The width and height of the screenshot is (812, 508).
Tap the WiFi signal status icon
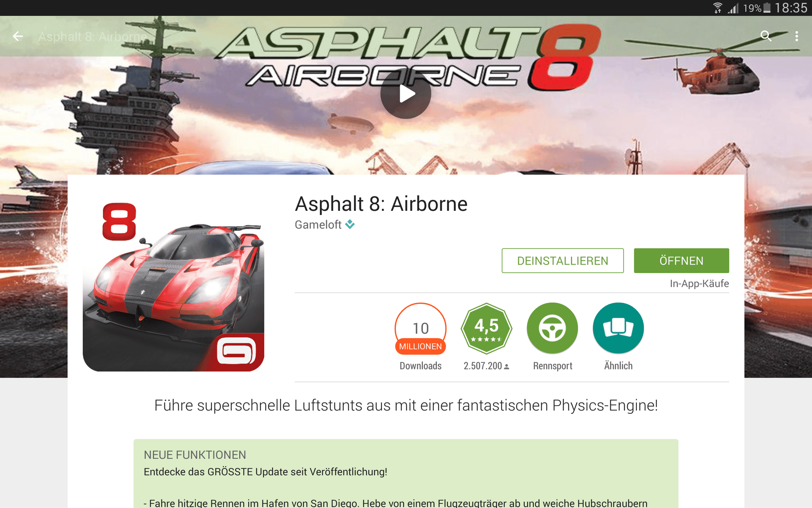[718, 8]
